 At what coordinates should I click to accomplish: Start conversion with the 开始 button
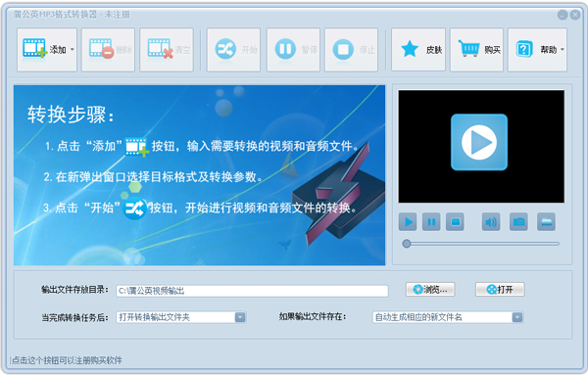click(x=233, y=50)
